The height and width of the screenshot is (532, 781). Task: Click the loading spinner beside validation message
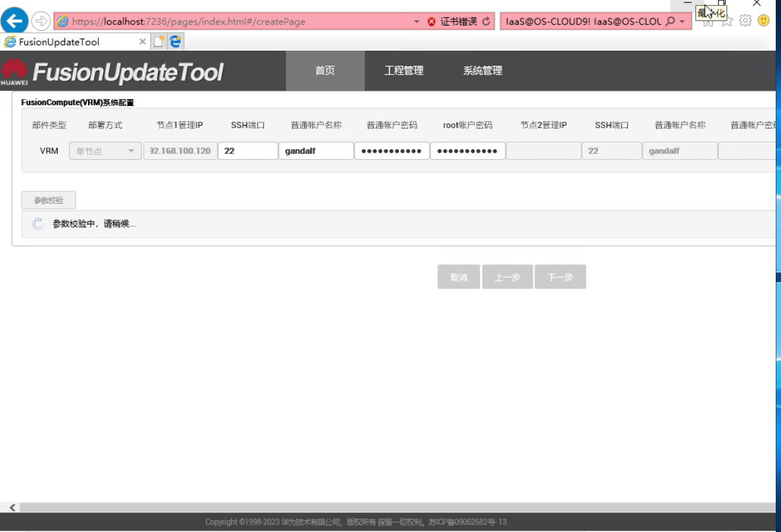coord(38,224)
